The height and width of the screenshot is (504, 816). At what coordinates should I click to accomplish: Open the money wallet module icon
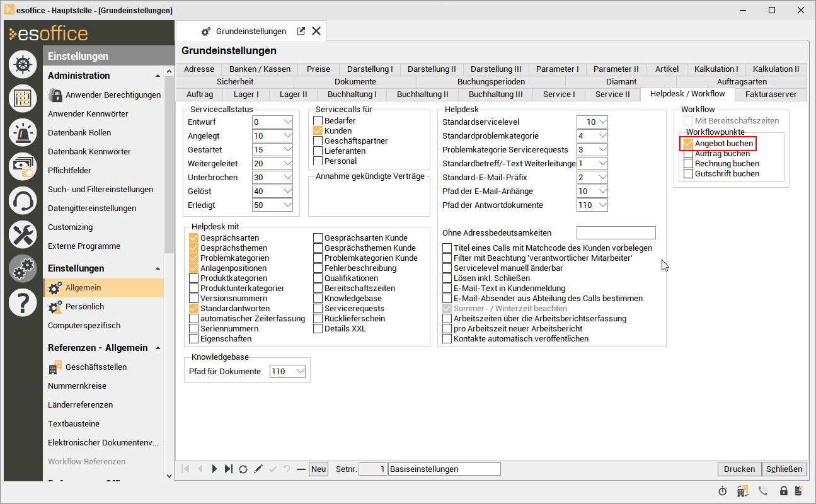23,167
